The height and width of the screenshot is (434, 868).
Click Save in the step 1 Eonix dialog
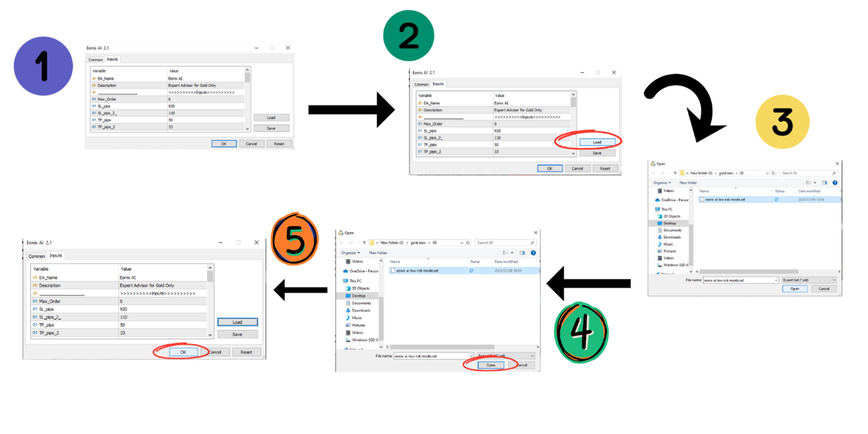(271, 128)
